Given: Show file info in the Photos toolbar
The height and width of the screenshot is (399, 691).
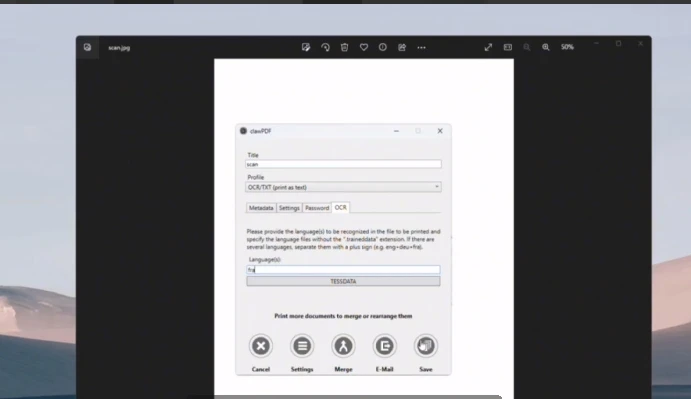Looking at the screenshot, I should tap(383, 47).
